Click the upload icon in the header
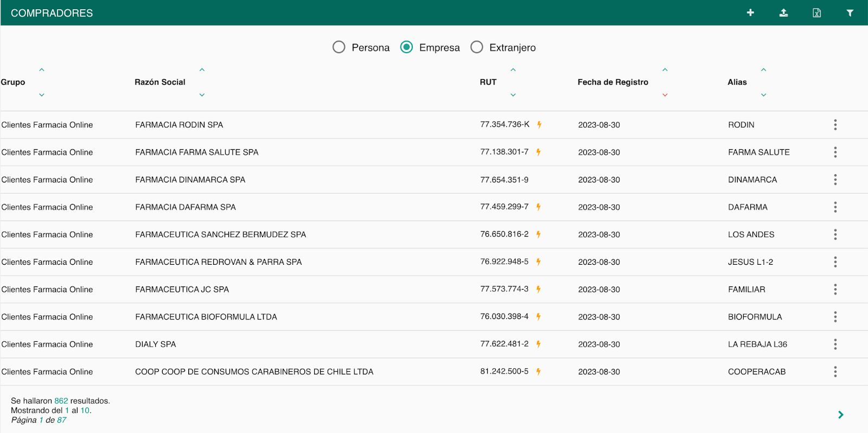The width and height of the screenshot is (868, 433). pyautogui.click(x=783, y=12)
